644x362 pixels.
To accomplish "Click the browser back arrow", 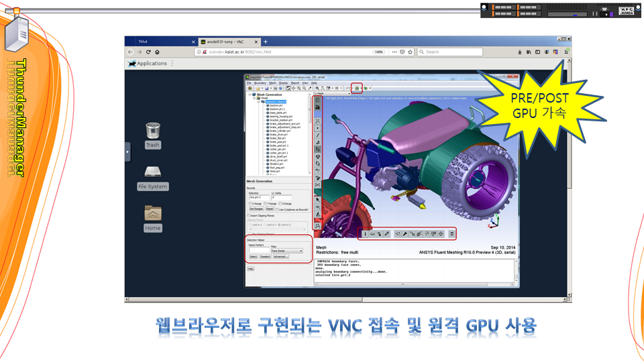I will click(130, 52).
